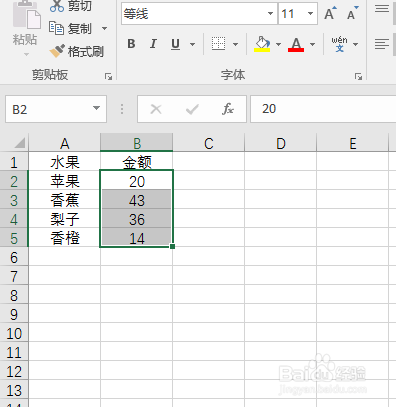Open the font name 等线 dropdown
Image resolution: width=396 pixels, height=407 pixels.
[270, 13]
